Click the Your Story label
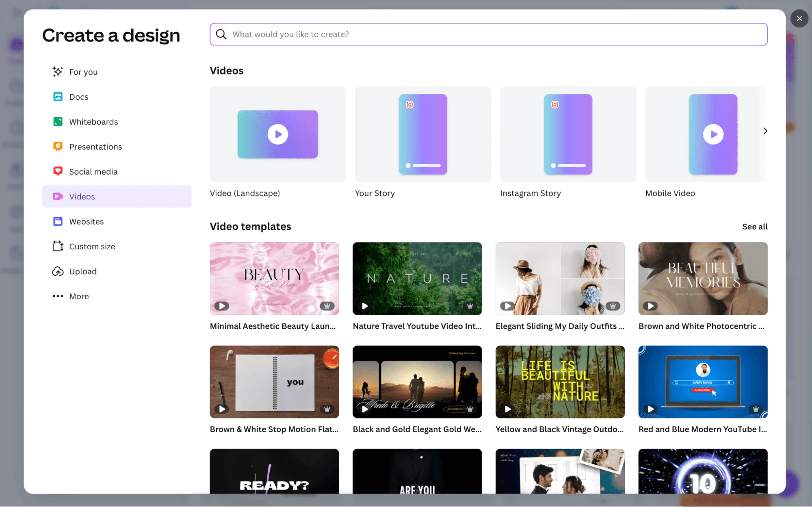Screen dimensions: 812x507 click(375, 193)
